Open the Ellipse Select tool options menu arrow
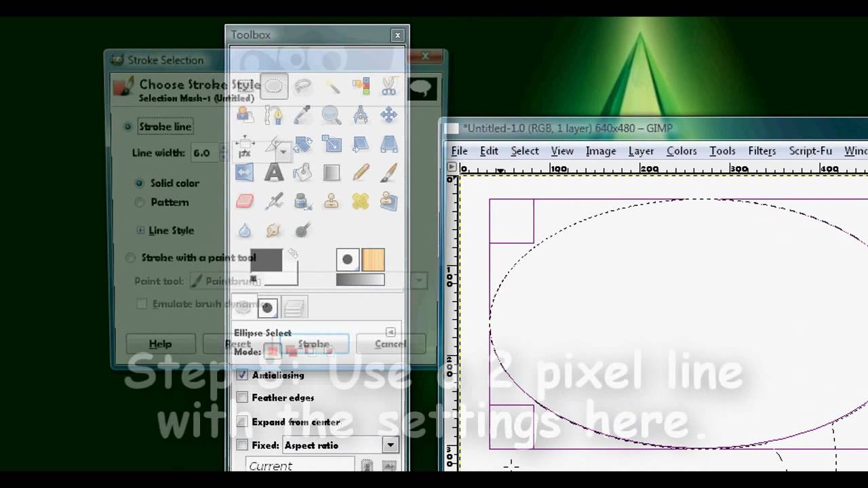The image size is (868, 488). pyautogui.click(x=391, y=332)
